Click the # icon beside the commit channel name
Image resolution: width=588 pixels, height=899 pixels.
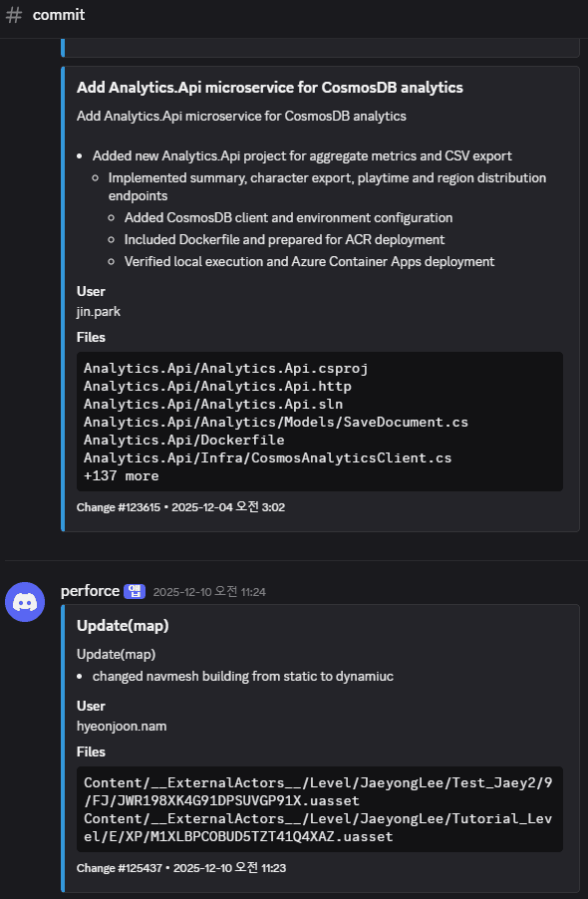click(x=13, y=15)
